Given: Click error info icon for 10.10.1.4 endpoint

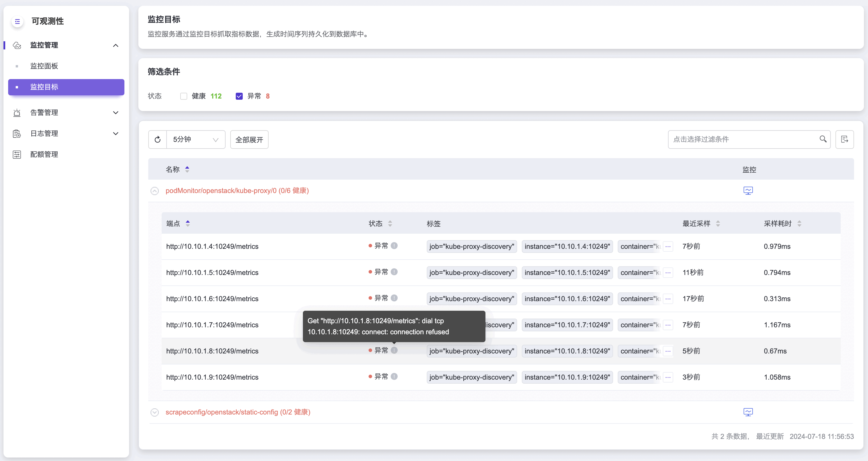Looking at the screenshot, I should point(394,246).
